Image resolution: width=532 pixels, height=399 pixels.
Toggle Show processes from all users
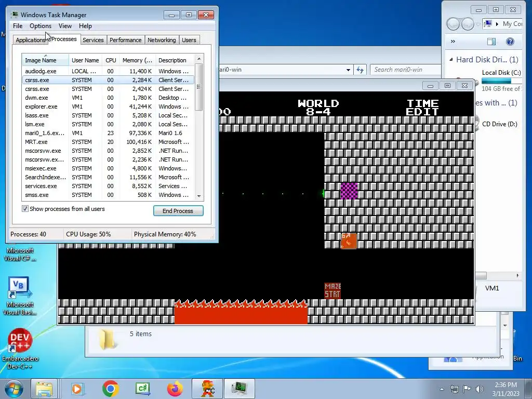point(25,209)
